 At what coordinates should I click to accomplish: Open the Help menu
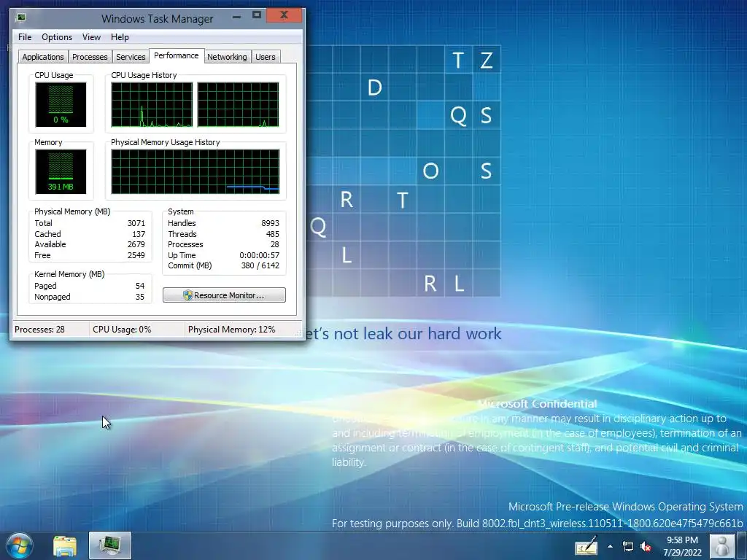coord(120,37)
